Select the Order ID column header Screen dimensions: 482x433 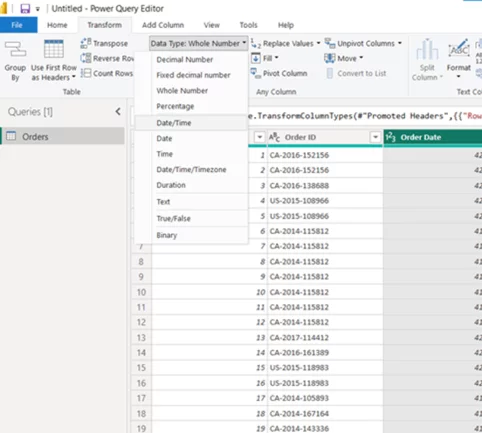click(325, 137)
